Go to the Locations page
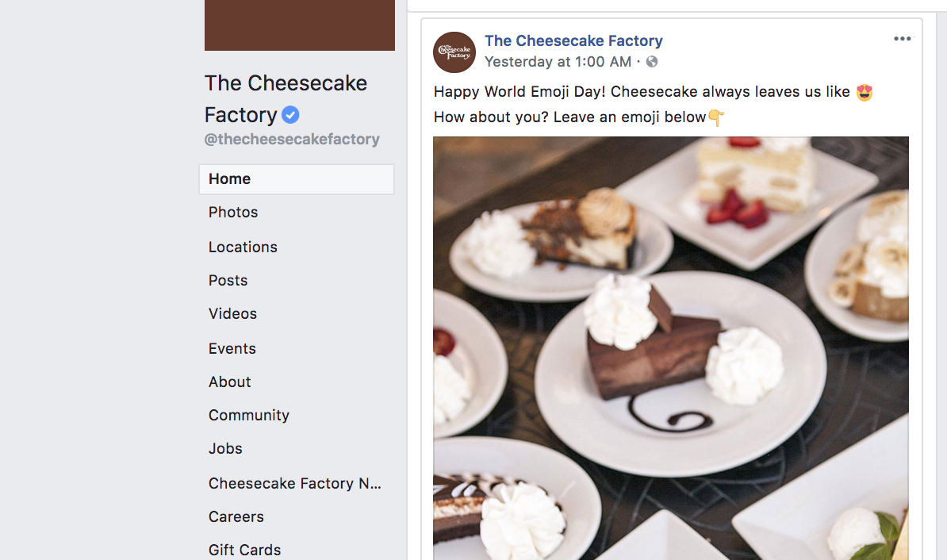The width and height of the screenshot is (947, 560). point(243,247)
